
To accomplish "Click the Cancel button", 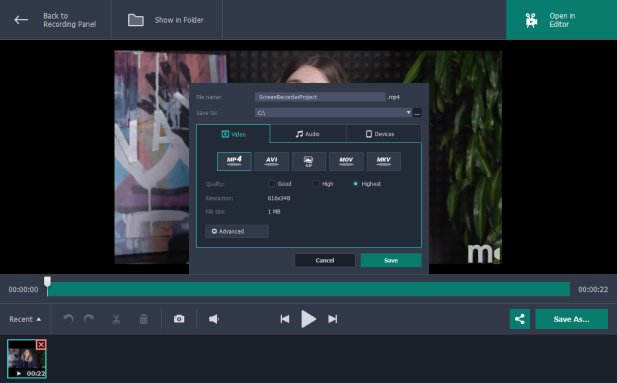I will click(x=325, y=261).
